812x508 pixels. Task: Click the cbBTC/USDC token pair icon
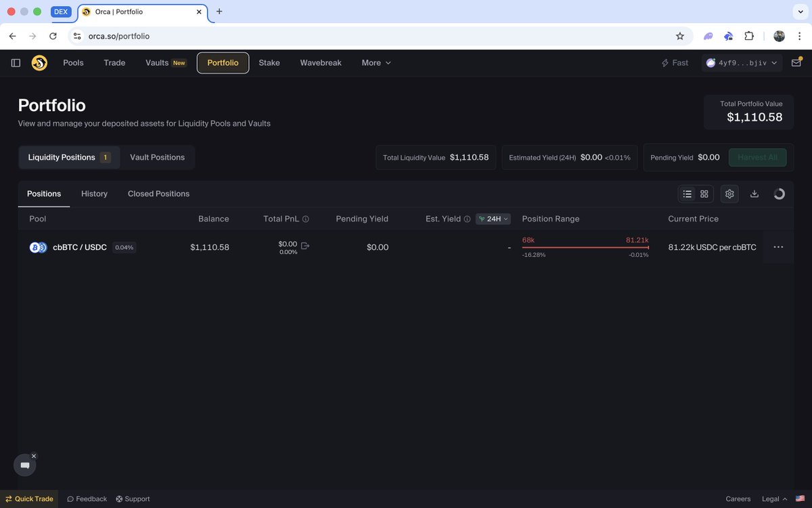tap(38, 247)
